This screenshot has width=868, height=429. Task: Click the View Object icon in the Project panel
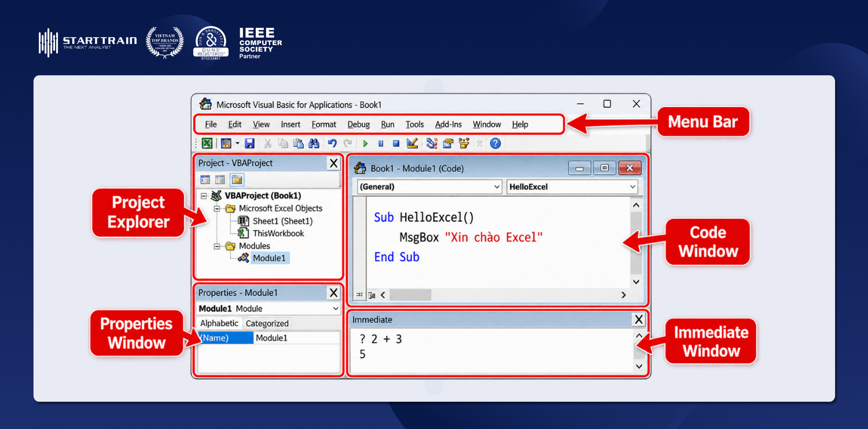pyautogui.click(x=220, y=179)
